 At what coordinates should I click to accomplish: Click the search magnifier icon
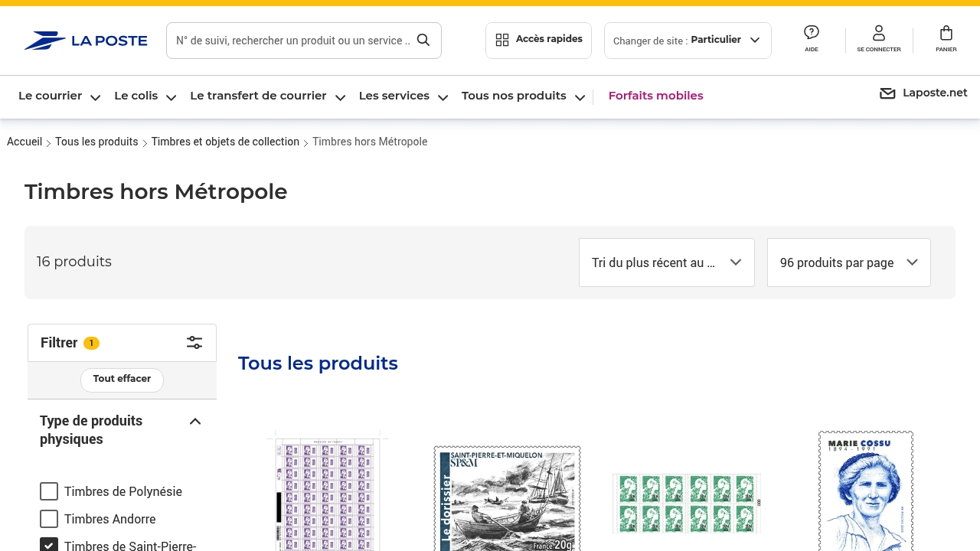[423, 41]
